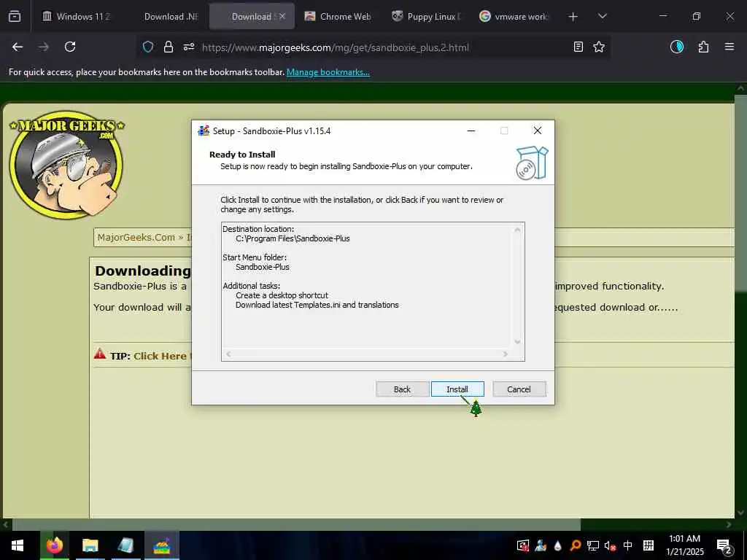Click the water droplet tray icon

pyautogui.click(x=557, y=545)
